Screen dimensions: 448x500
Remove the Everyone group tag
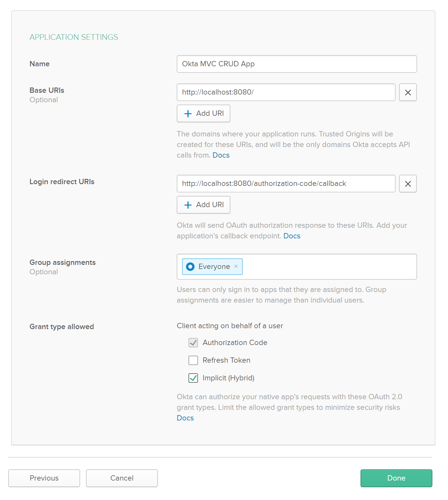coord(236,266)
